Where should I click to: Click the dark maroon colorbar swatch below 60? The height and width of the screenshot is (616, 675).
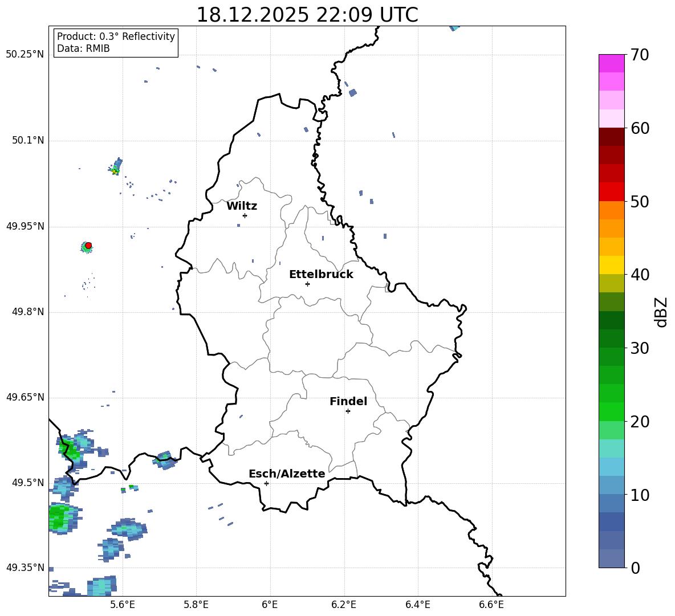point(611,137)
